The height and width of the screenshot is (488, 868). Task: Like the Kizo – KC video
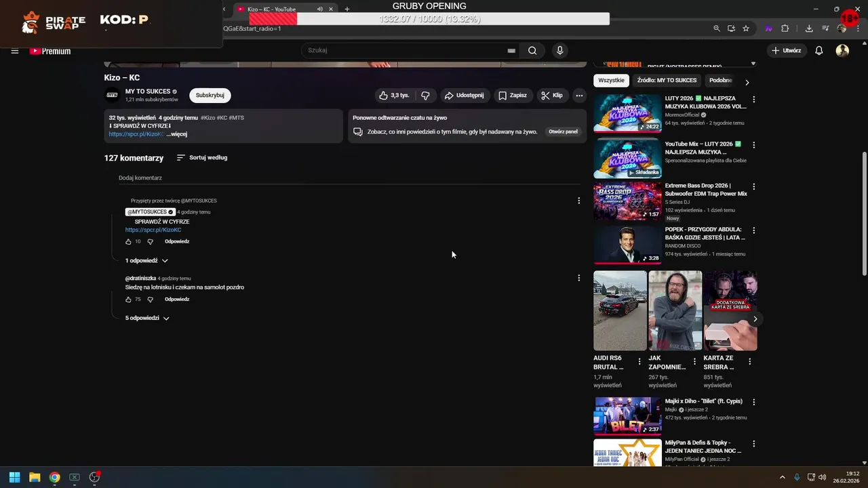point(394,96)
